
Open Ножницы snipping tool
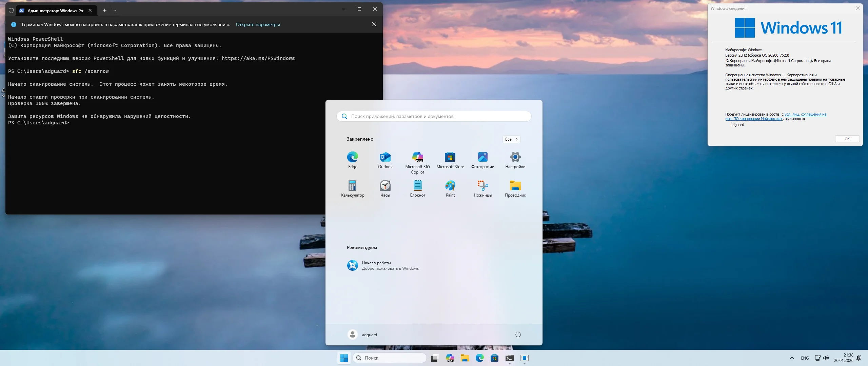tap(482, 188)
